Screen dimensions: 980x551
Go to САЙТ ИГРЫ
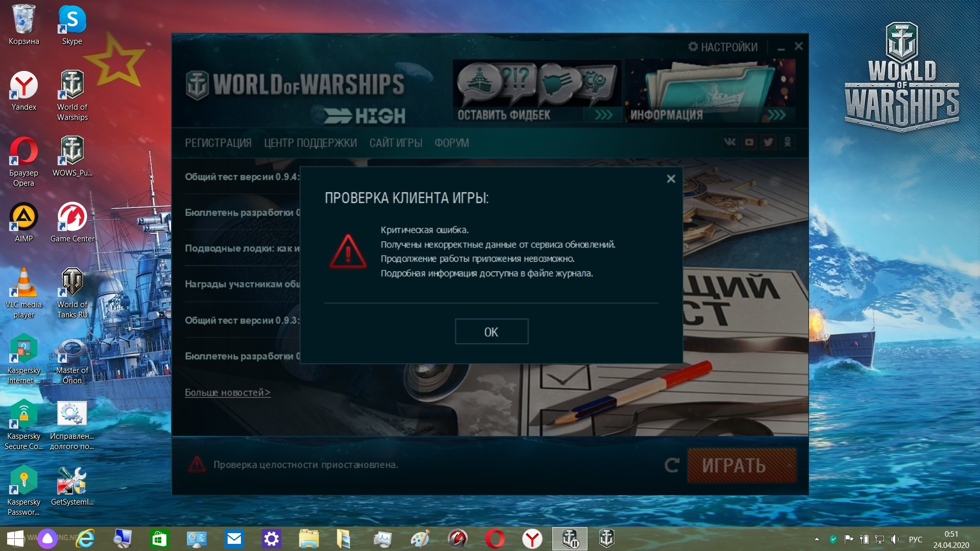396,143
